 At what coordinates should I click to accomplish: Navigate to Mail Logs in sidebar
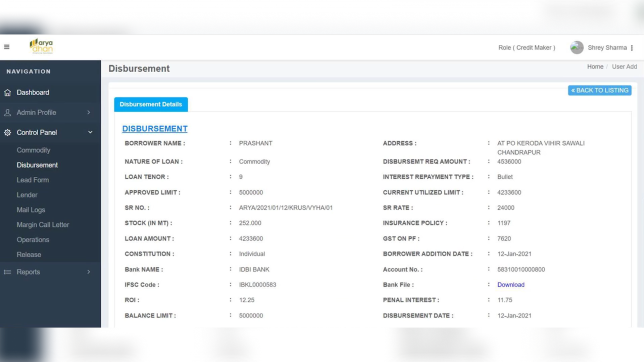pyautogui.click(x=31, y=210)
